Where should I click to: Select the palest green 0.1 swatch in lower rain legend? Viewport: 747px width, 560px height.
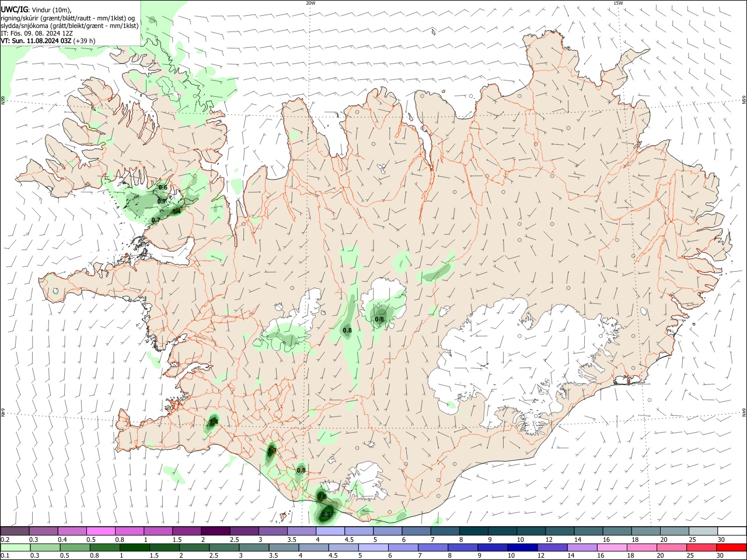pyautogui.click(x=16, y=548)
